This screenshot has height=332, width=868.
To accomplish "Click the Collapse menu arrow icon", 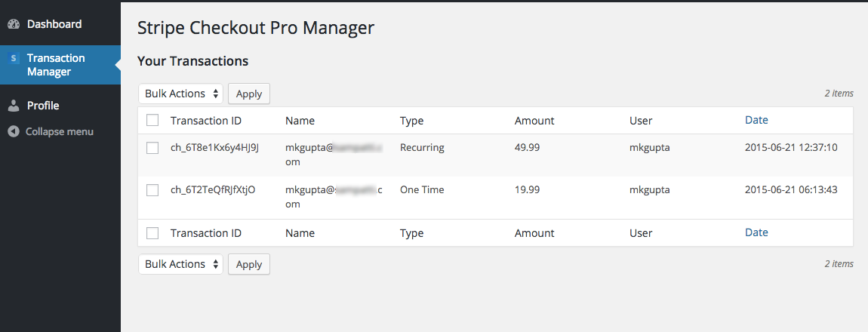I will click(14, 131).
